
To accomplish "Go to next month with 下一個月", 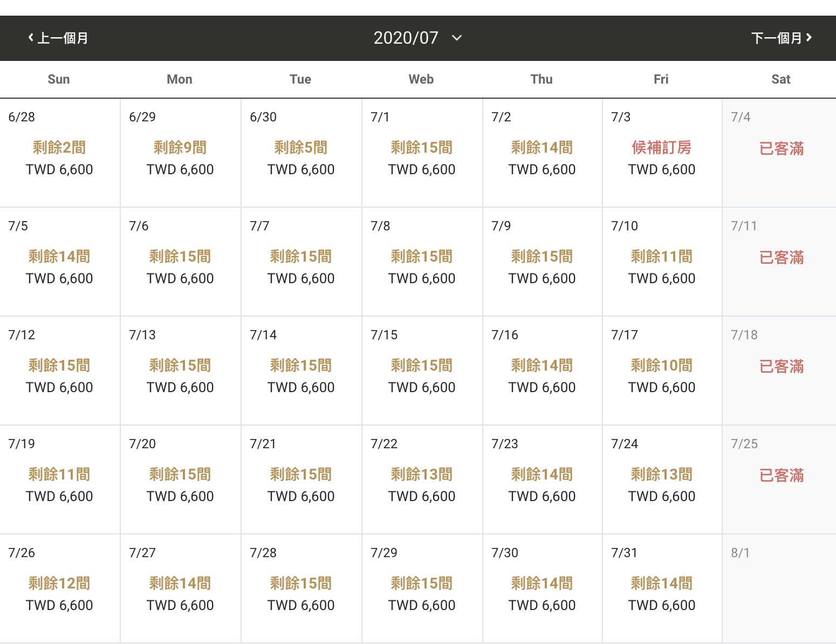I will [x=782, y=38].
